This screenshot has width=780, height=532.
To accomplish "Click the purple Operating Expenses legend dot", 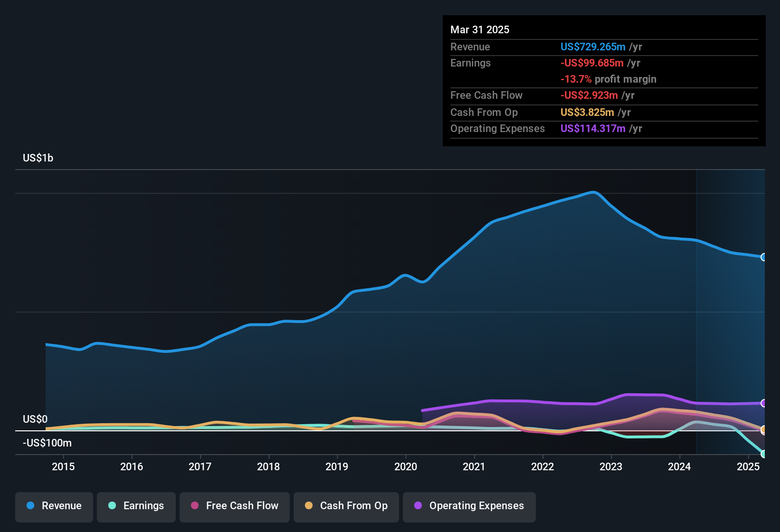I will click(417, 506).
